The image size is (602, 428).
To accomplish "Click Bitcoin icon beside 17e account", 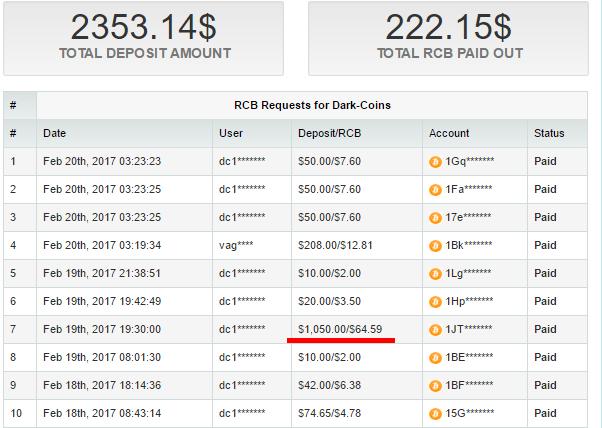I will [x=435, y=217].
